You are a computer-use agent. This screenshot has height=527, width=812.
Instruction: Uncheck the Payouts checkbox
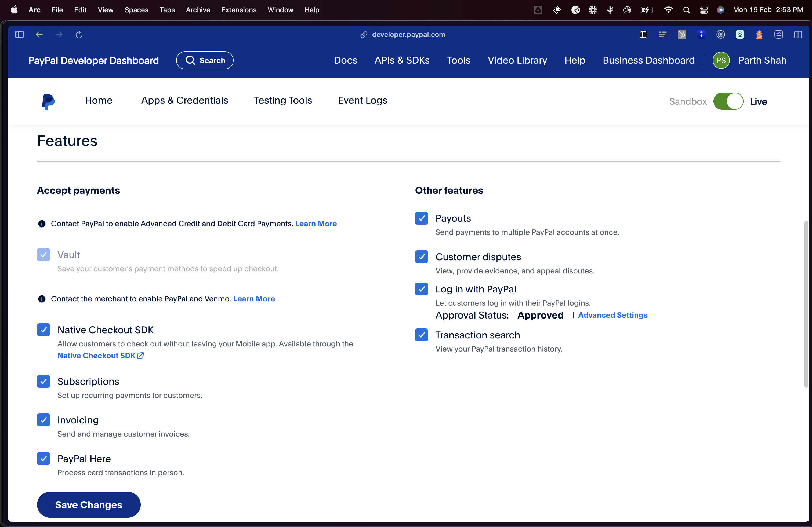[421, 218]
